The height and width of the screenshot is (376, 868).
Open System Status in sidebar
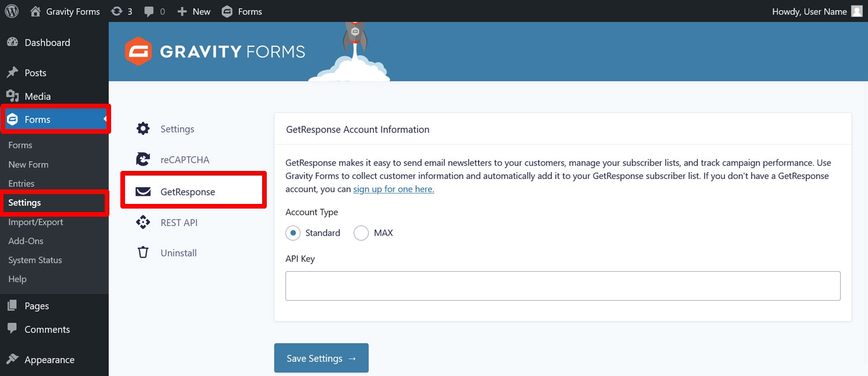[x=35, y=260]
